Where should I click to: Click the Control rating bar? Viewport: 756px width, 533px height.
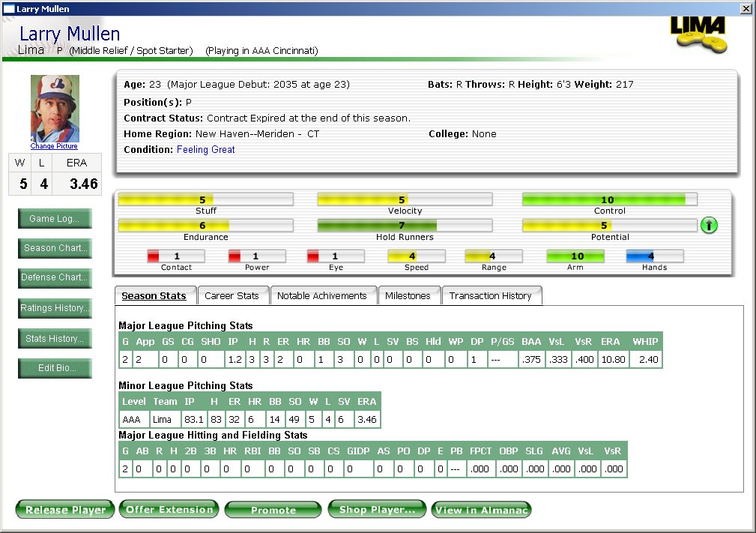(610, 199)
